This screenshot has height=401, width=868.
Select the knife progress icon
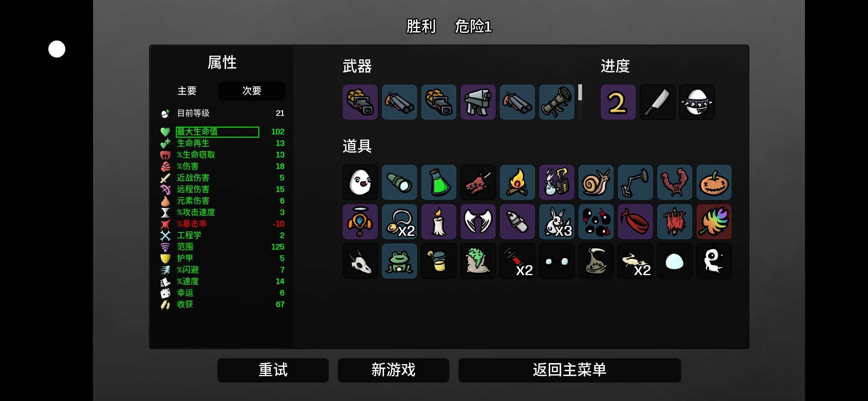click(657, 102)
